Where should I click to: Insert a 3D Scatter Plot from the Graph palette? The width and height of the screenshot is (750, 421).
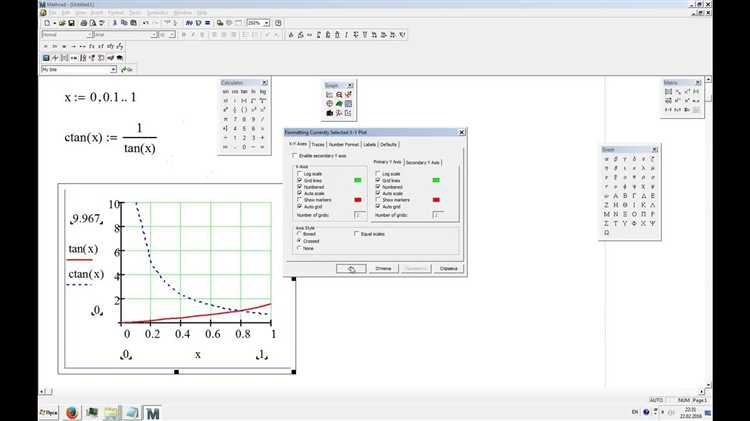339,113
